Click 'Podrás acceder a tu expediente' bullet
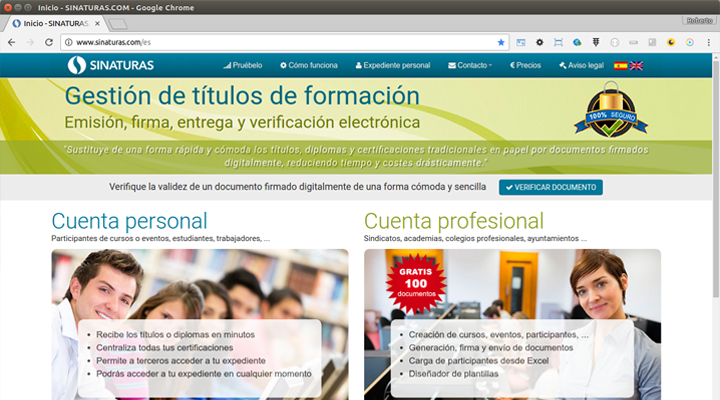Screen dimensions: 720x400 coord(204,374)
